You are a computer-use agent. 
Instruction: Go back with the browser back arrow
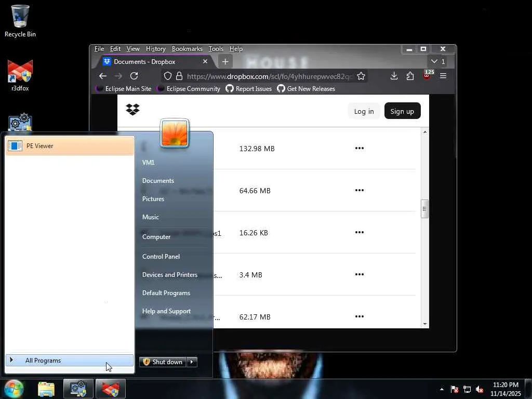pyautogui.click(x=103, y=76)
